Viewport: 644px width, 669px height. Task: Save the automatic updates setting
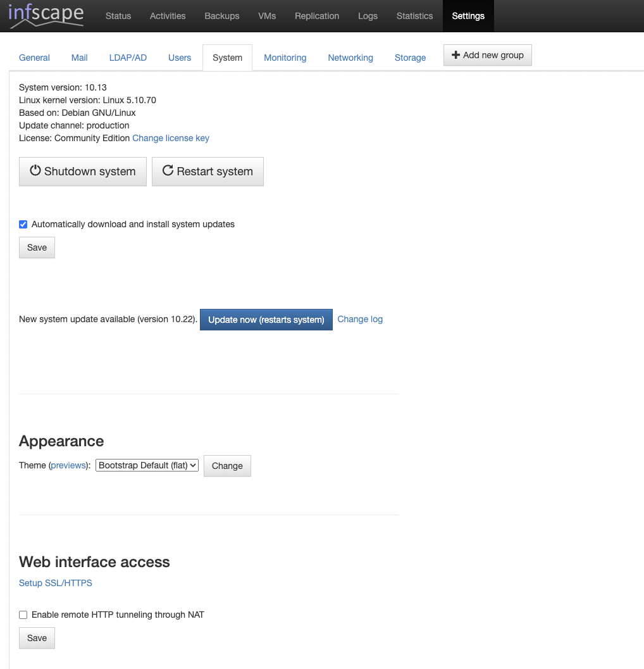(37, 247)
